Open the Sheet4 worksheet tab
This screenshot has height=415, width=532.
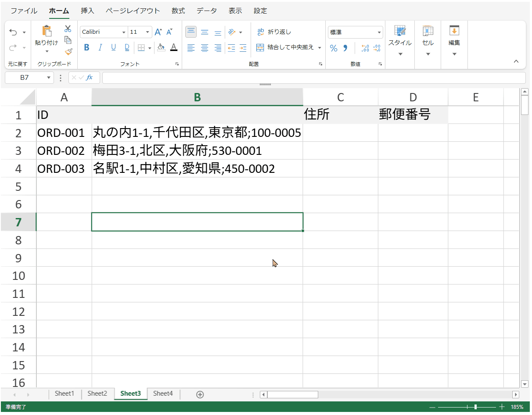[x=163, y=394]
